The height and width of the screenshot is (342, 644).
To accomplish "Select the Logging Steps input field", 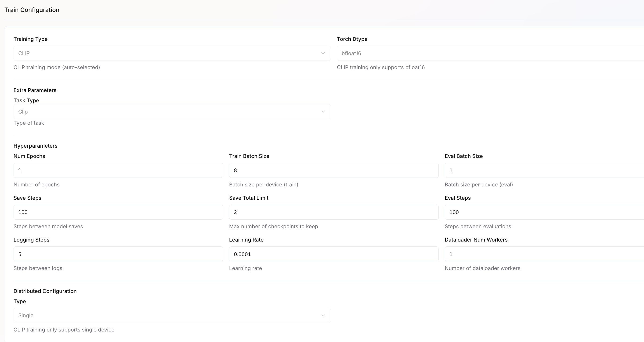I will point(118,254).
